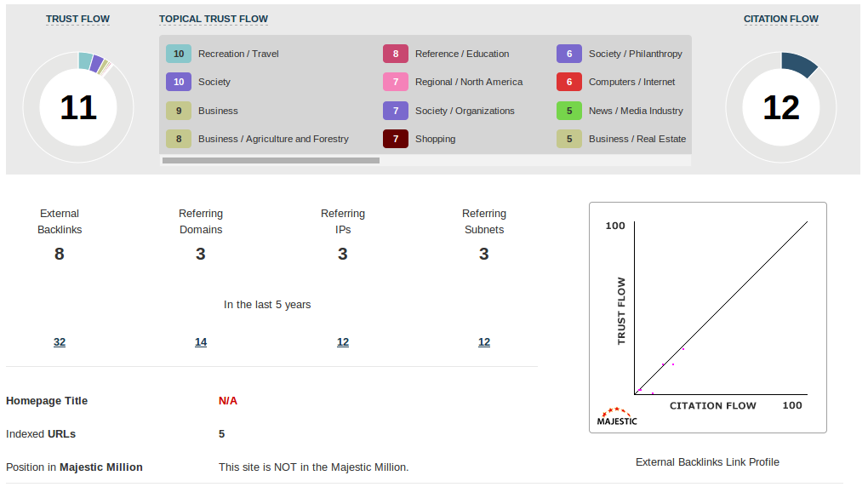Select the Business topic score badge

(x=179, y=111)
